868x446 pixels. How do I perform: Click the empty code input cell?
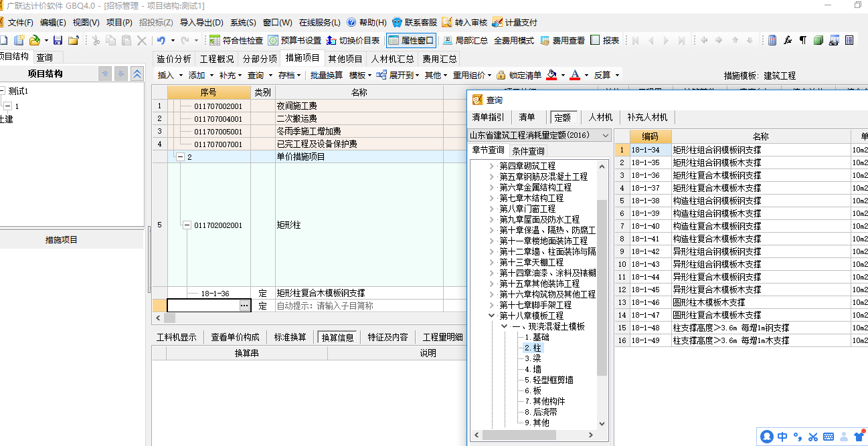(203, 305)
